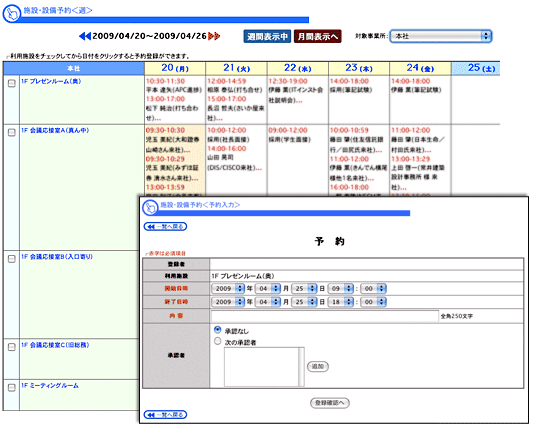Viewport: 550px width, 435px height.
Task: Open start time minute dropdown 00
Action: pyautogui.click(x=374, y=288)
